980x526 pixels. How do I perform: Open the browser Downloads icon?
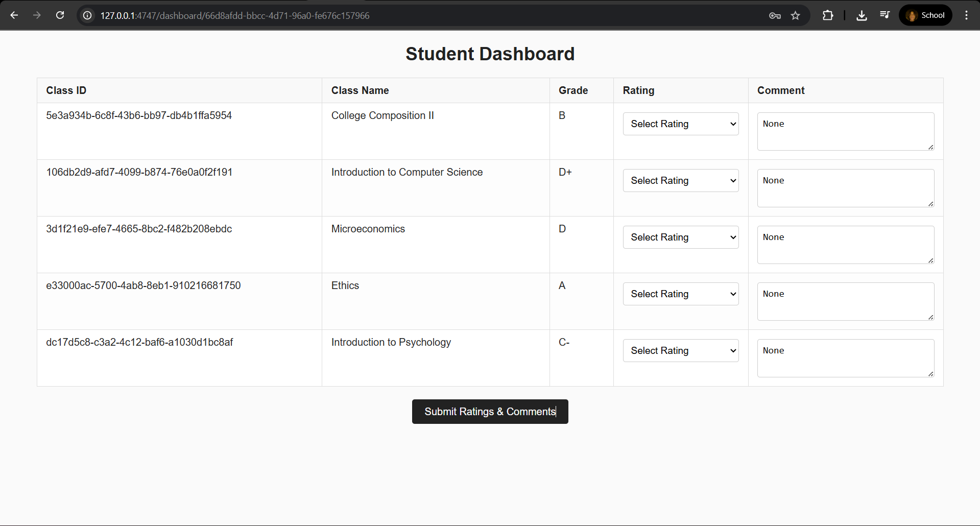(862, 15)
